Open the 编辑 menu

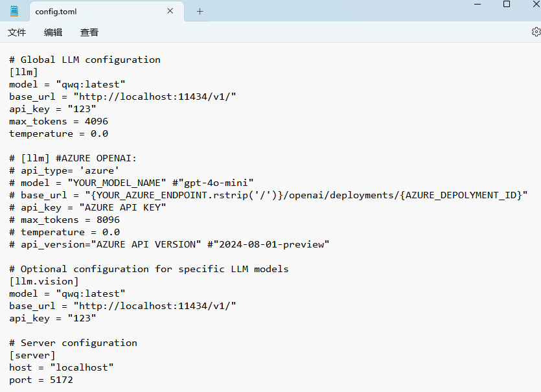[53, 32]
